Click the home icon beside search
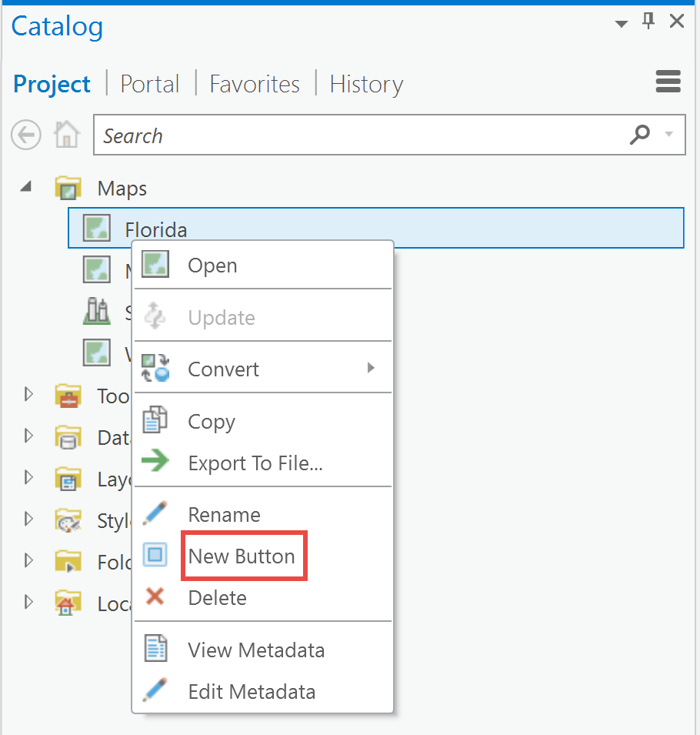The height and width of the screenshot is (735, 700). coord(67,136)
